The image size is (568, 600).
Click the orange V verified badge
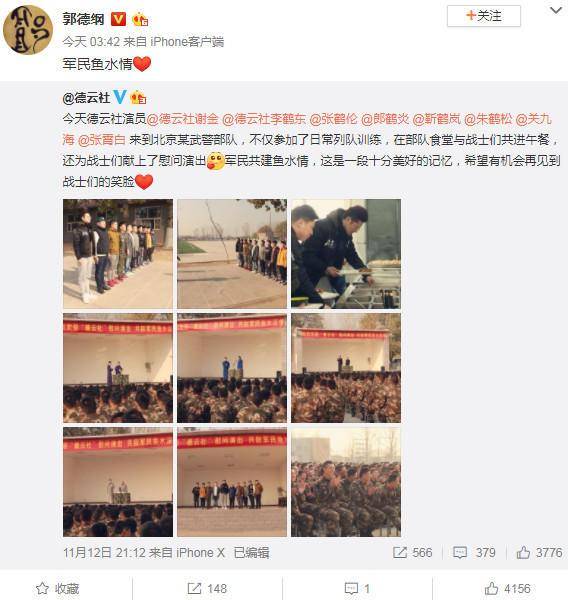[x=118, y=19]
